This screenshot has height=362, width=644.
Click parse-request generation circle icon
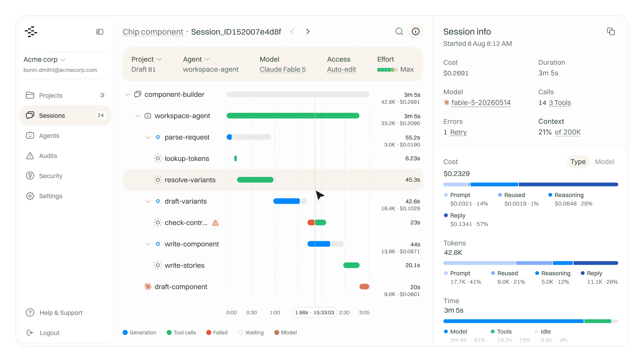[158, 137]
